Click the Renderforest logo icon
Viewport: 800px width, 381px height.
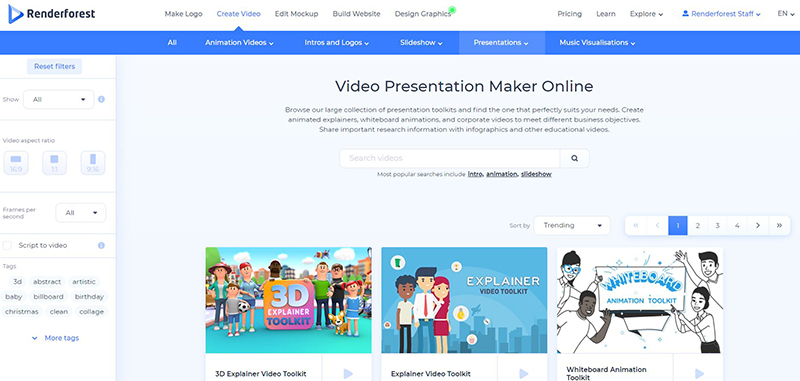click(x=16, y=14)
